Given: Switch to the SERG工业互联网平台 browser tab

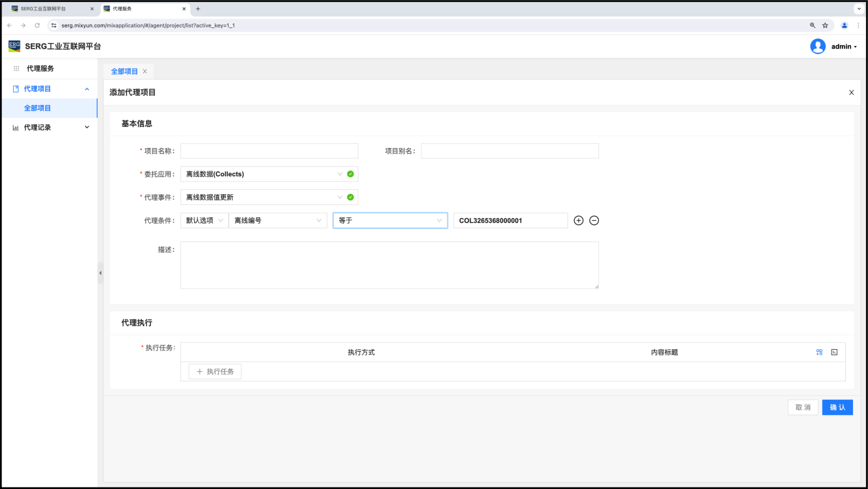Looking at the screenshot, I should point(48,9).
